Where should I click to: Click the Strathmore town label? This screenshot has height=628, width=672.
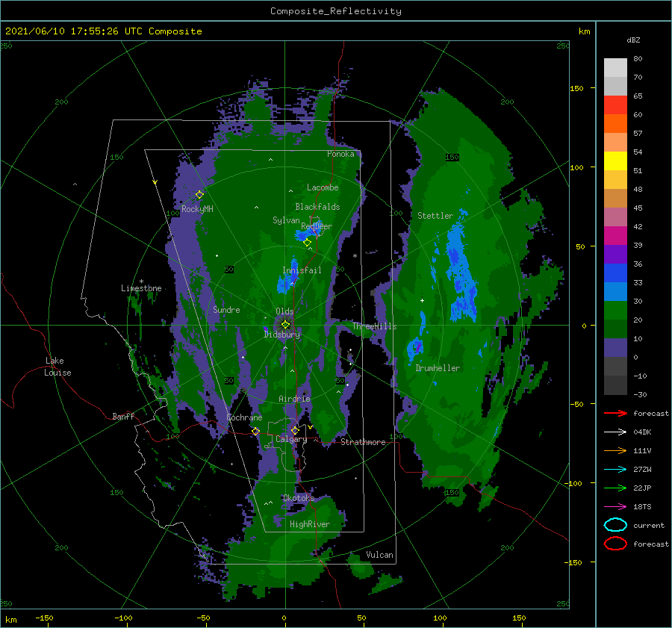[363, 442]
